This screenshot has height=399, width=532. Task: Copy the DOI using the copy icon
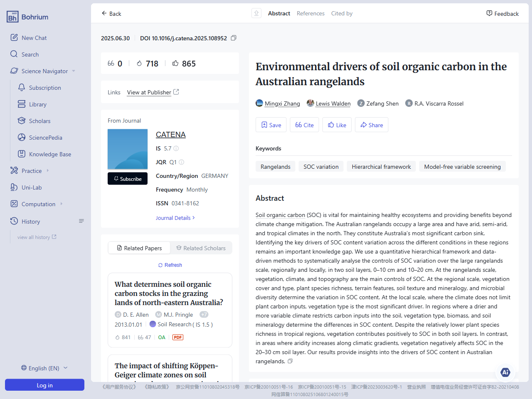(233, 38)
